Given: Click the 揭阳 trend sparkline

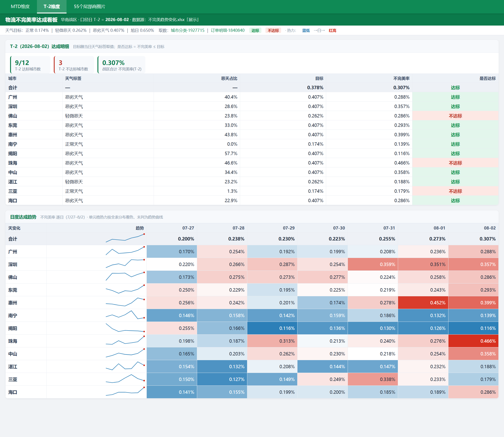Looking at the screenshot, I should (x=125, y=328).
